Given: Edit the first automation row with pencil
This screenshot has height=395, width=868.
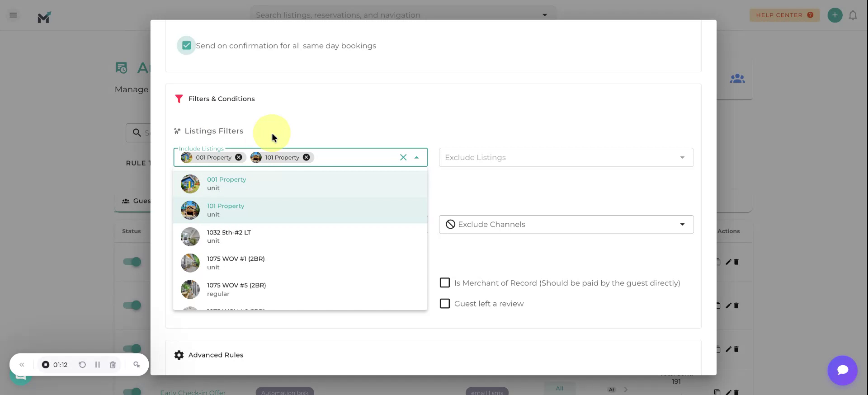Looking at the screenshot, I should tap(728, 262).
